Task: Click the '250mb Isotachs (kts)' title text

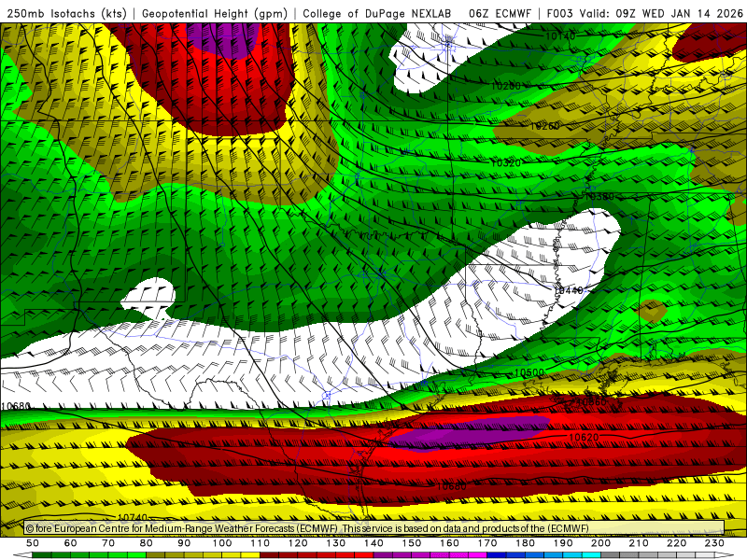Action: point(66,13)
